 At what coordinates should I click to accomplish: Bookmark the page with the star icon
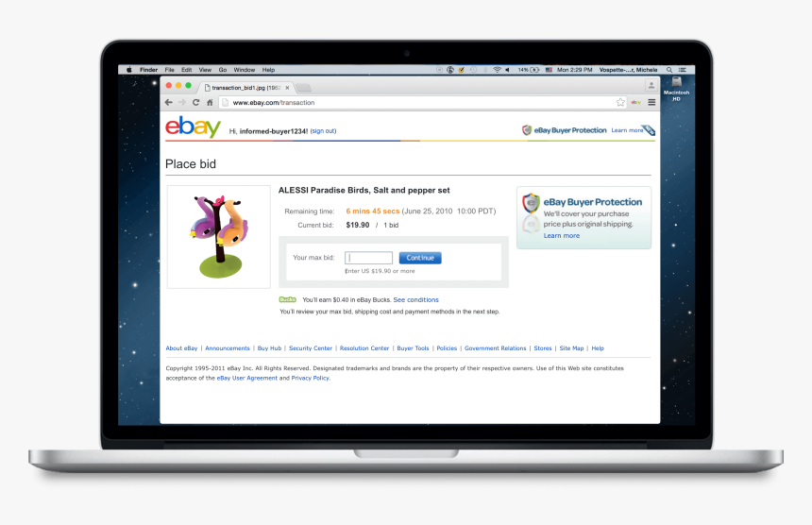(x=620, y=103)
